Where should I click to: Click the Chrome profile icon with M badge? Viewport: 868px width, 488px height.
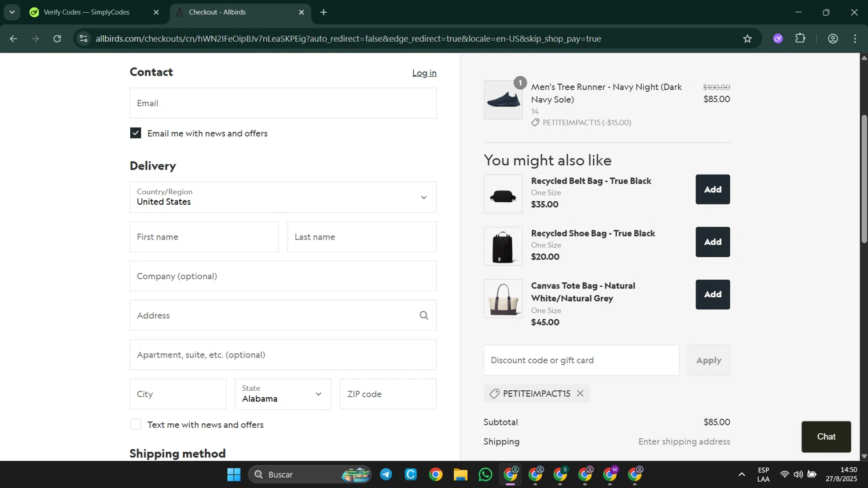pyautogui.click(x=610, y=475)
